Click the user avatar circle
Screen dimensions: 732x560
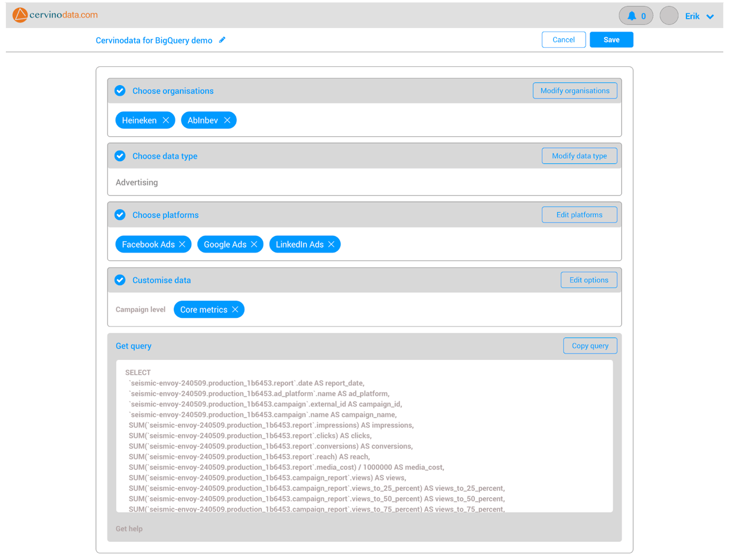pyautogui.click(x=669, y=16)
